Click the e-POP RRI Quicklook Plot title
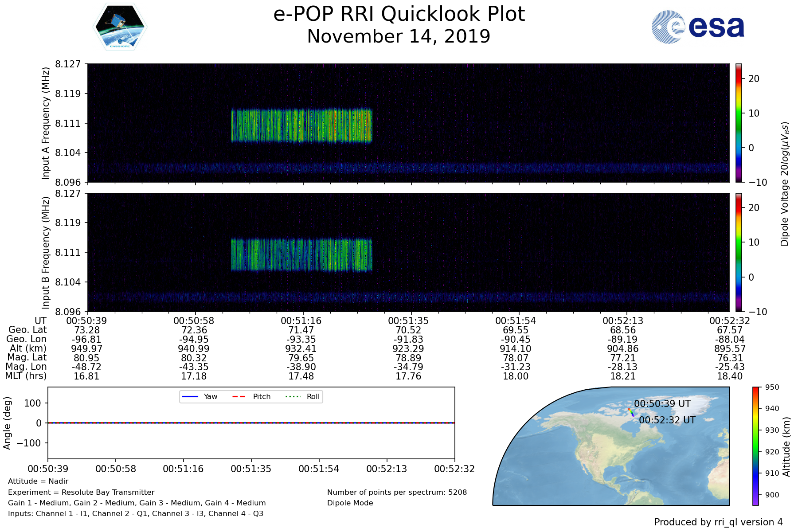This screenshot has width=798, height=532. tap(399, 14)
